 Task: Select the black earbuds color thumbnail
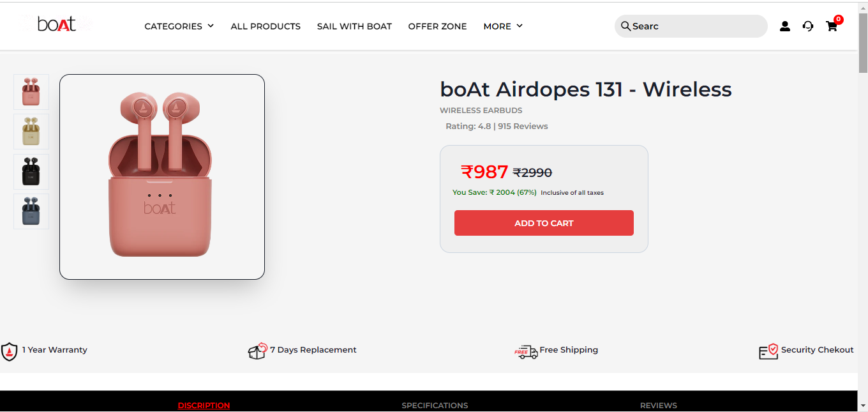click(x=31, y=171)
